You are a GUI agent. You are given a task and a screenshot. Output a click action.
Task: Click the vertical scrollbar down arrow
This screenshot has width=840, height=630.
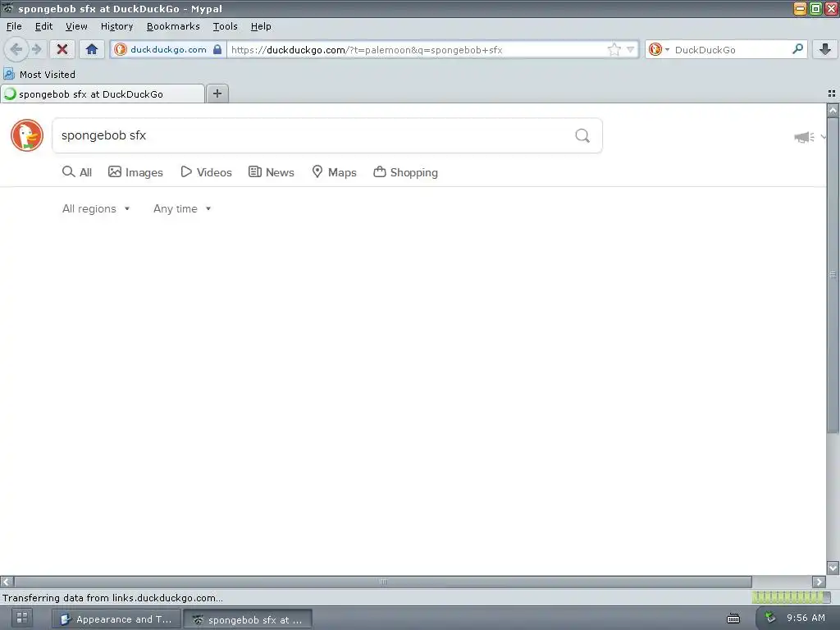[833, 568]
